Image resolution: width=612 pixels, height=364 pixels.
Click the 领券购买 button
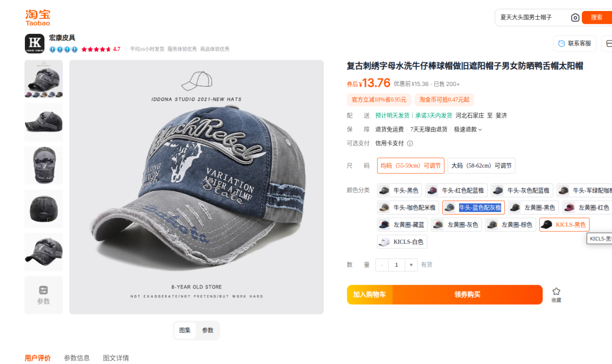click(x=468, y=295)
